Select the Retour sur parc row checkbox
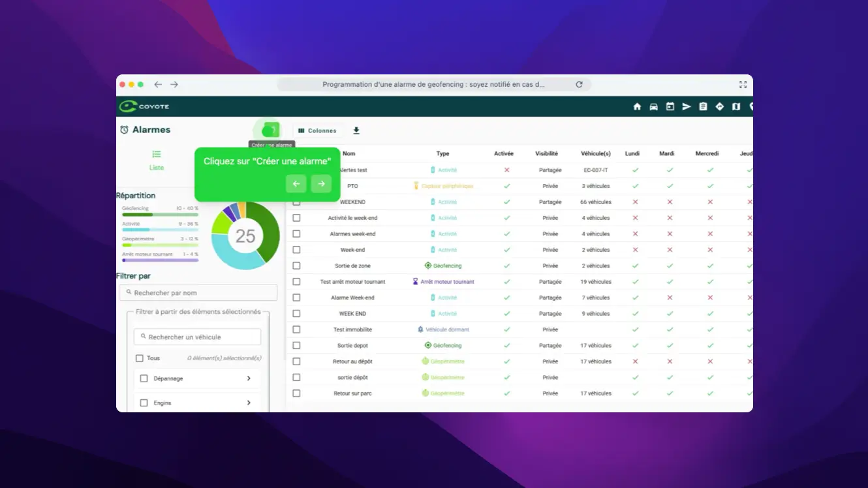 [296, 393]
